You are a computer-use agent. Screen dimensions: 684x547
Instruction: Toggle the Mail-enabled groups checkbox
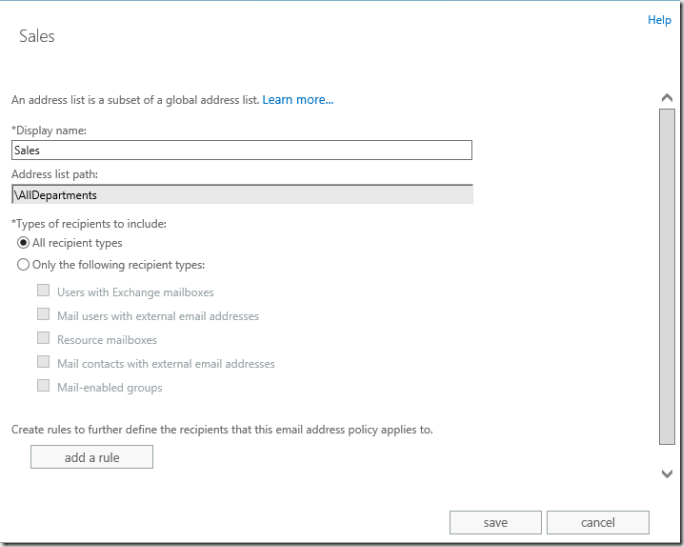click(x=44, y=386)
